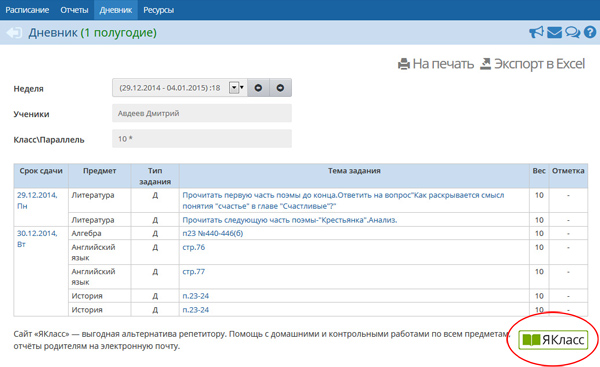Click the back arrow icon beside Дневник

click(14, 33)
